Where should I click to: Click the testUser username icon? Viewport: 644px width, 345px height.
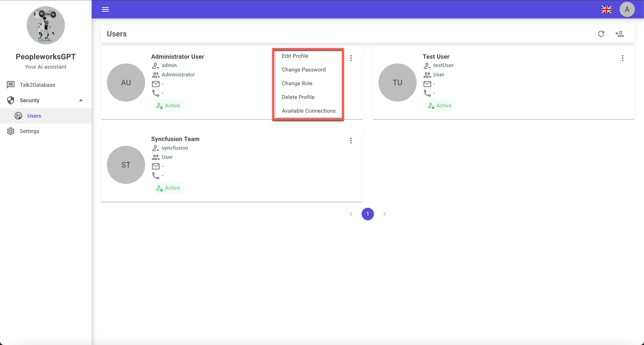coord(427,66)
